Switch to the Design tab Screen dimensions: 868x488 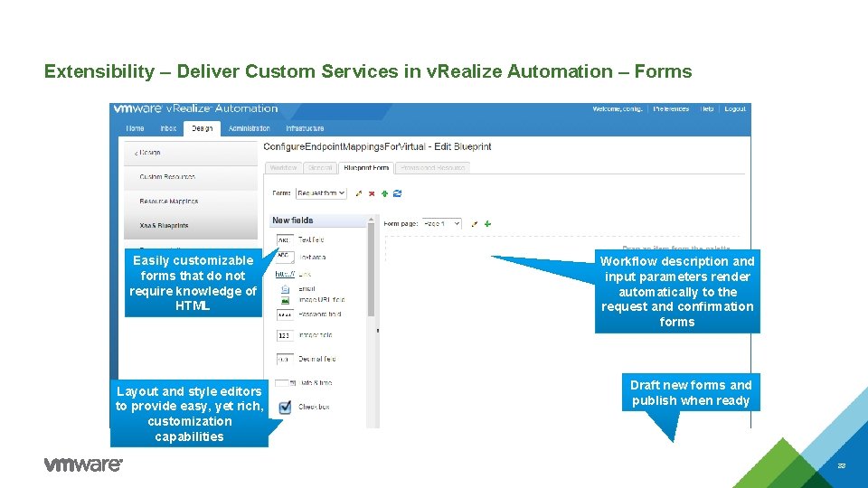tap(202, 128)
